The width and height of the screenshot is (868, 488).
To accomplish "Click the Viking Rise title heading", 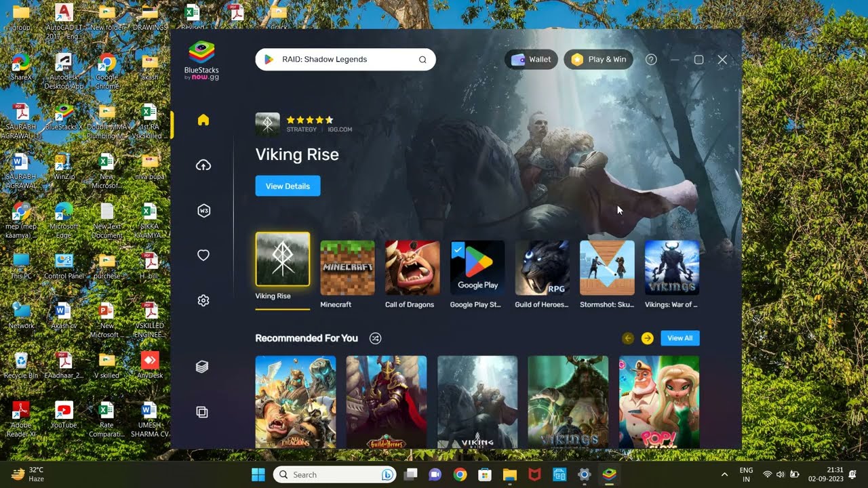I will point(297,155).
